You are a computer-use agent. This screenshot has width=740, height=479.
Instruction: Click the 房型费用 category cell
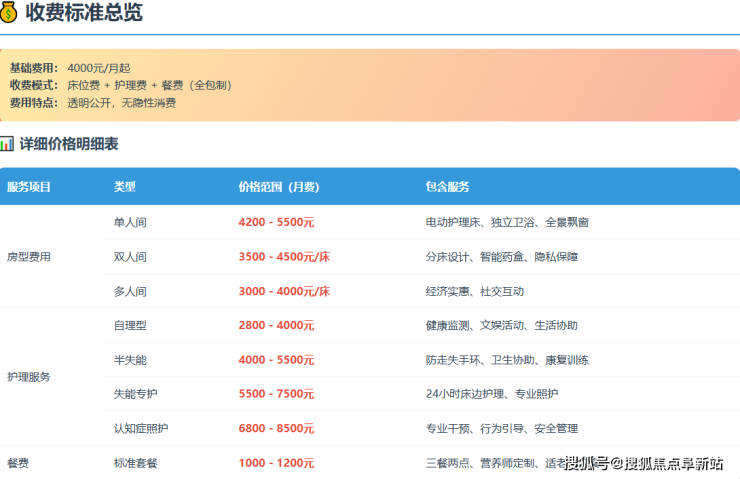tap(29, 257)
